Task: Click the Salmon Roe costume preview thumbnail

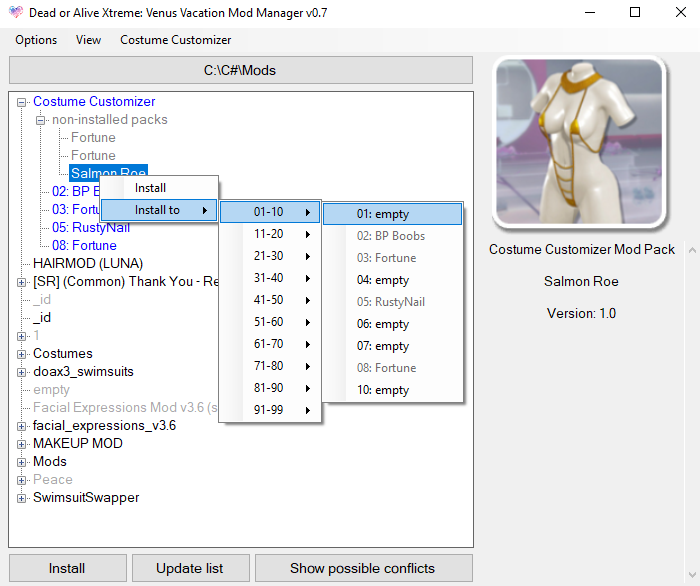Action: point(579,141)
